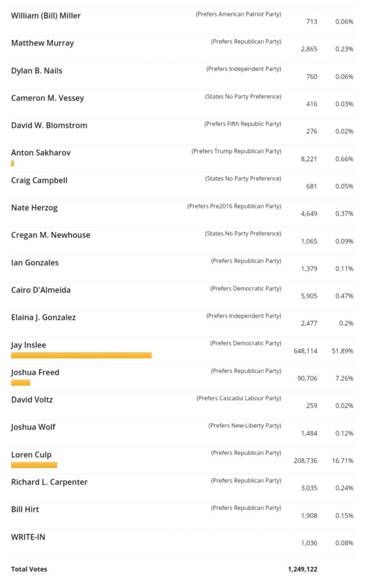The image size is (368, 588).
Task: Click Joshua Freed's name
Action: (x=35, y=372)
